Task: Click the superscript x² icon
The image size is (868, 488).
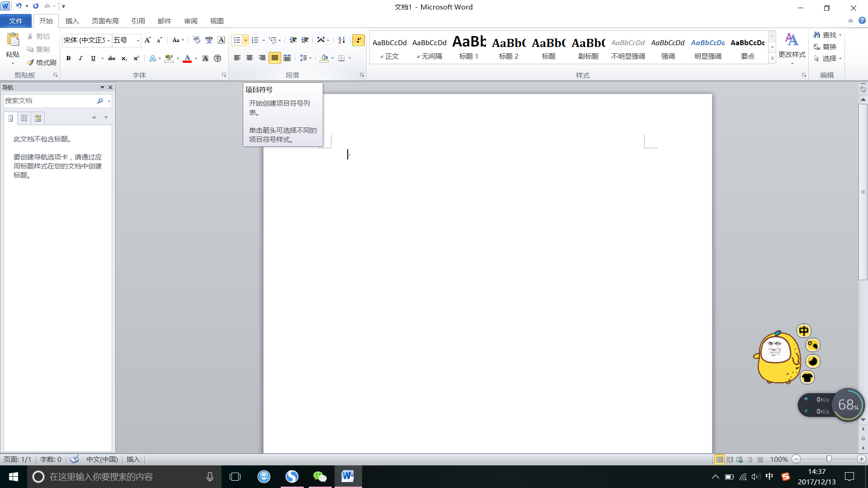Action: tap(136, 58)
